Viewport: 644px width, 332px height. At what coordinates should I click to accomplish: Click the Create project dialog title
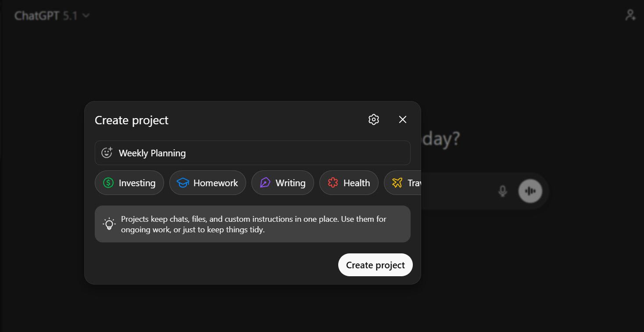point(132,120)
